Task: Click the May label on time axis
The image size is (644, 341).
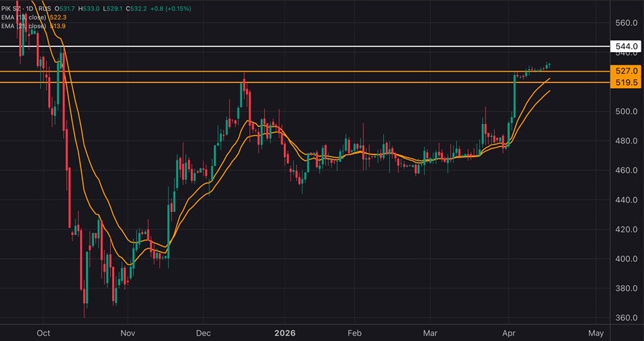Action: [596, 333]
